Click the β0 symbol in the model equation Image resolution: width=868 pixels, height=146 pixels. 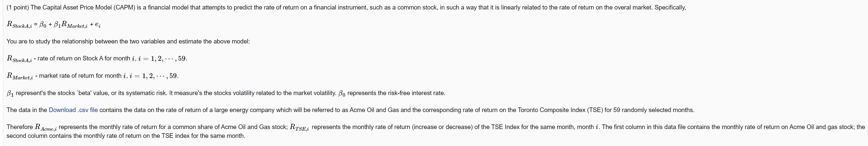coord(43,25)
